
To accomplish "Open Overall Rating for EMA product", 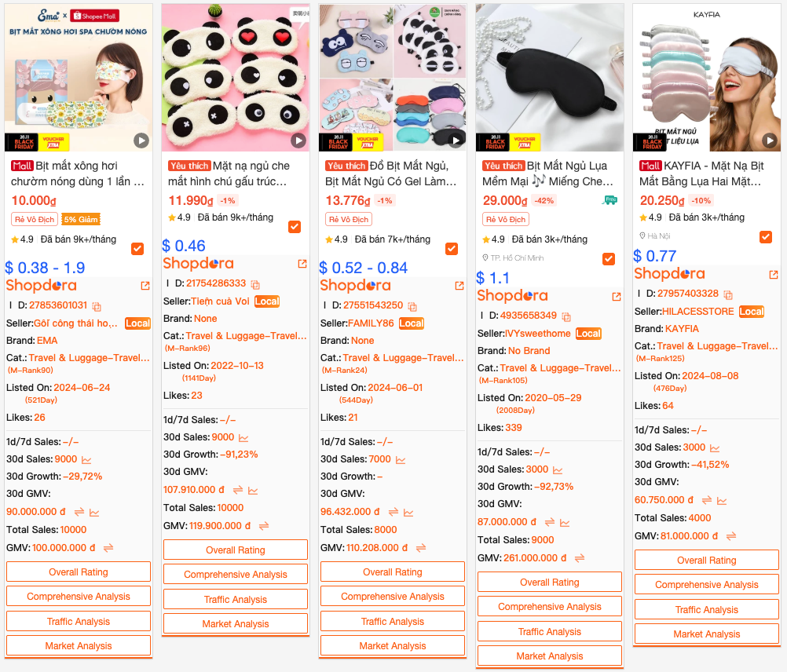I will click(79, 572).
